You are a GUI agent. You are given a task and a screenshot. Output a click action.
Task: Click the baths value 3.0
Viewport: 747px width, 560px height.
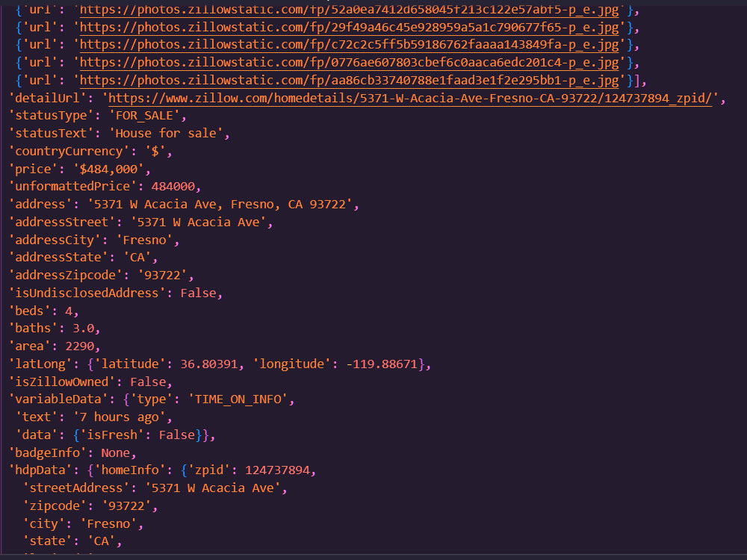tap(84, 329)
